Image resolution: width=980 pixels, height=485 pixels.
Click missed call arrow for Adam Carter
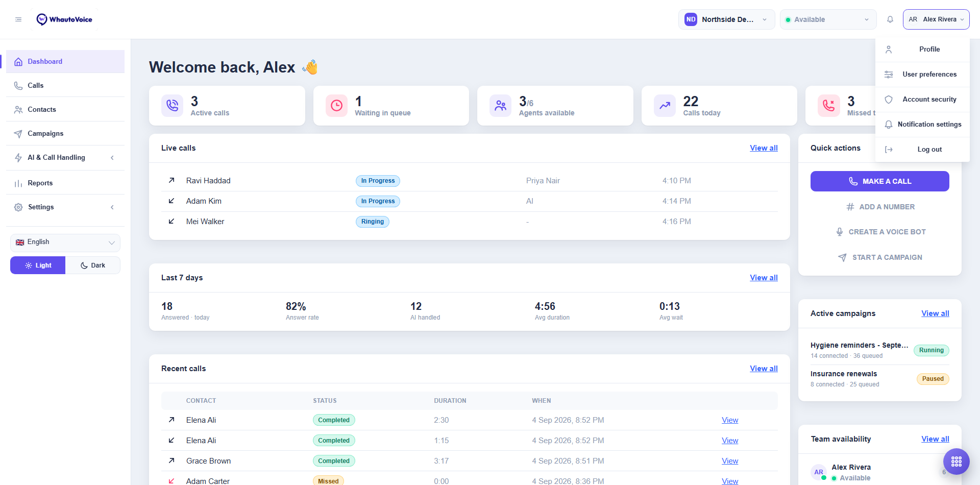171,481
